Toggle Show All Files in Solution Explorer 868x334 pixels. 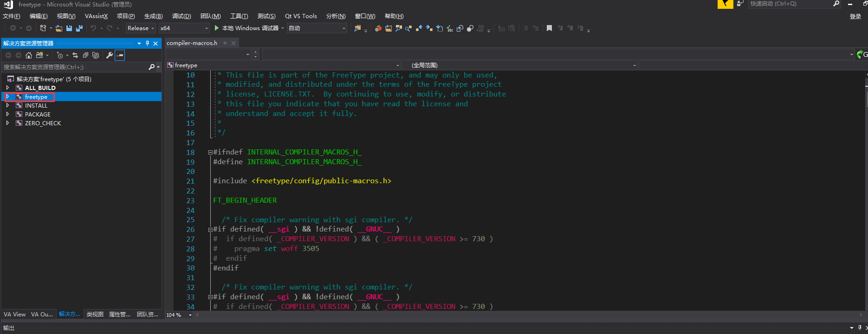click(96, 55)
